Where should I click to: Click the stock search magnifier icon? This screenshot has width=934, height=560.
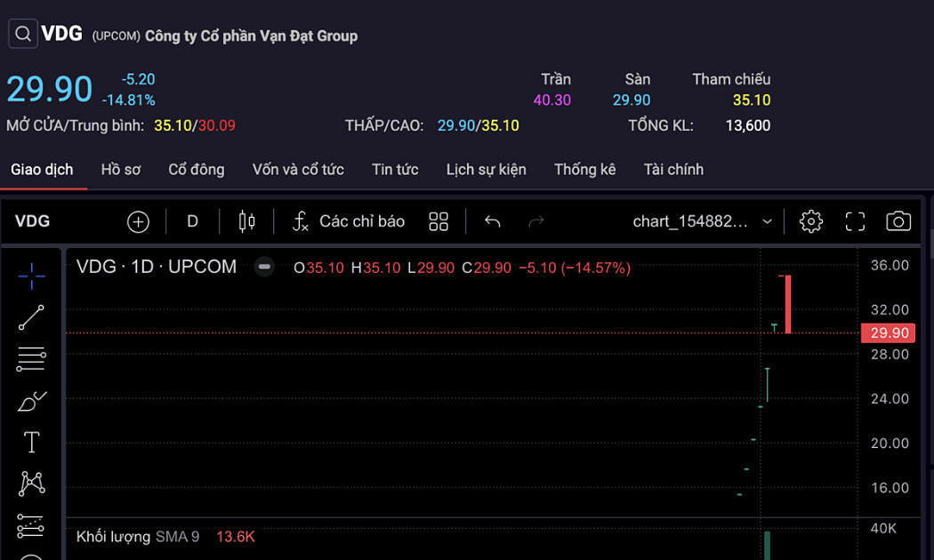click(23, 35)
